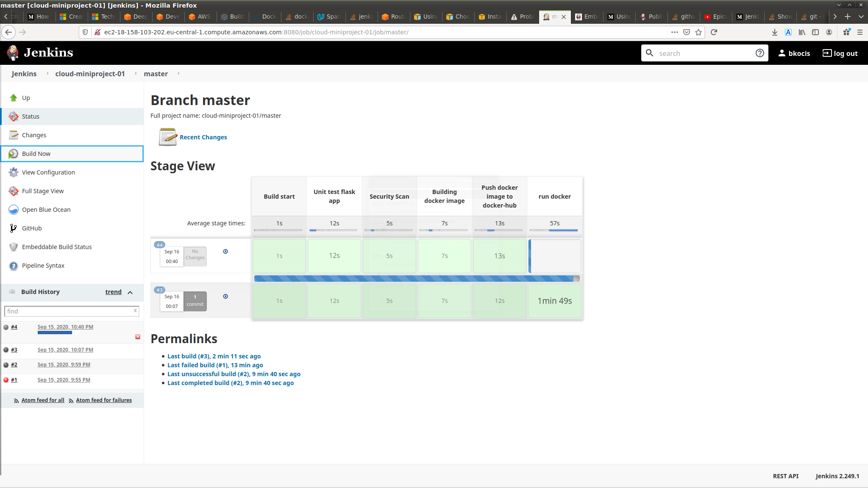This screenshot has height=488, width=868.
Task: Expand the cloud-miniproject-01 breadcrumb arrow
Action: tap(136, 73)
